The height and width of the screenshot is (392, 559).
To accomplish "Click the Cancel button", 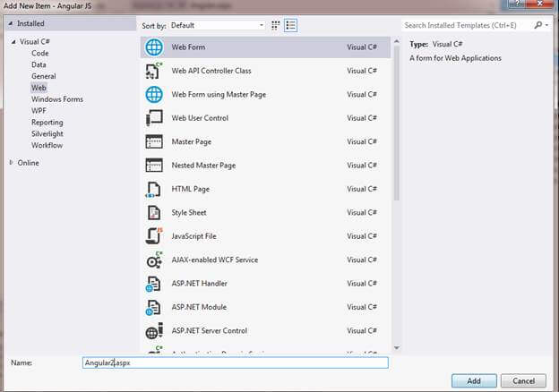I will [x=523, y=380].
